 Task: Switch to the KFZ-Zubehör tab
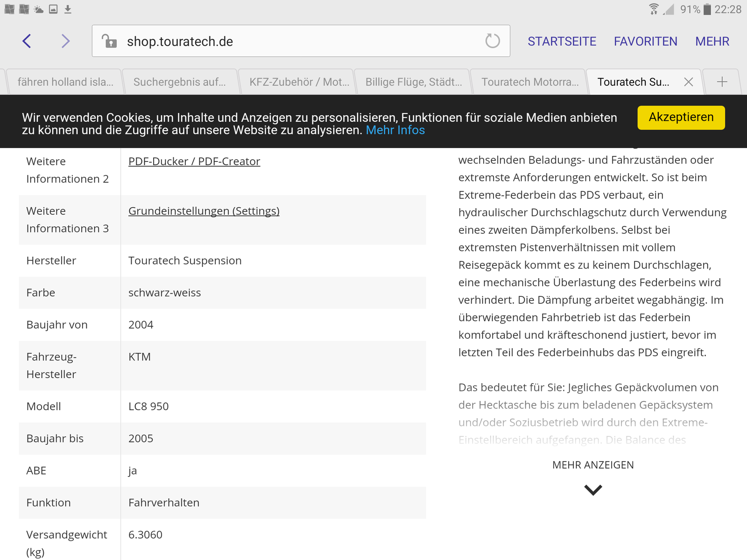tap(299, 82)
